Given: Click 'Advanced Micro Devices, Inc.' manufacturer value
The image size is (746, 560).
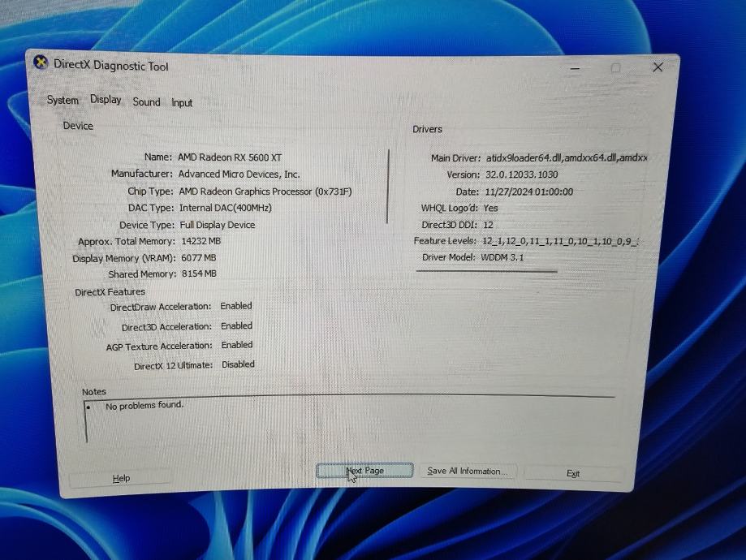Looking at the screenshot, I should [x=239, y=174].
